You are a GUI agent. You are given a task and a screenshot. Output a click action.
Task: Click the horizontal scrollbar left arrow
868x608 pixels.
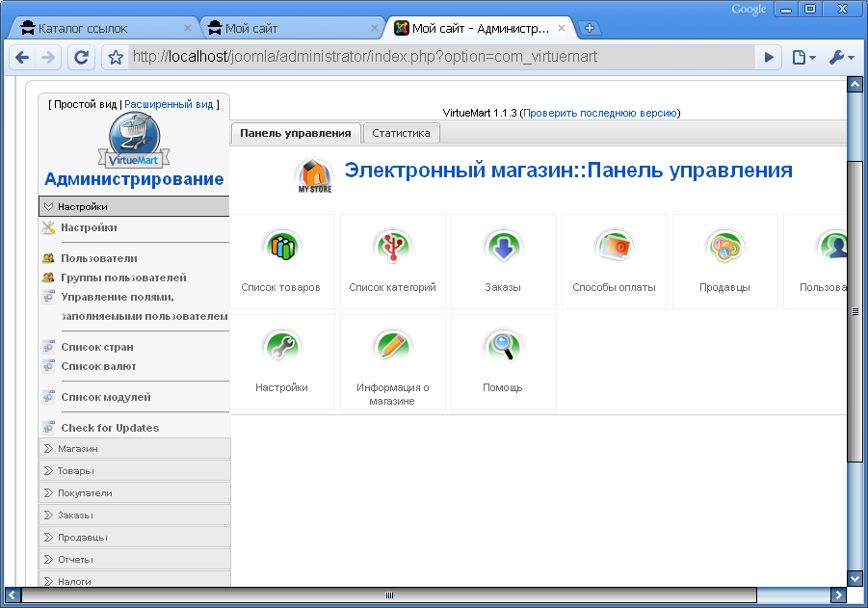click(x=13, y=595)
